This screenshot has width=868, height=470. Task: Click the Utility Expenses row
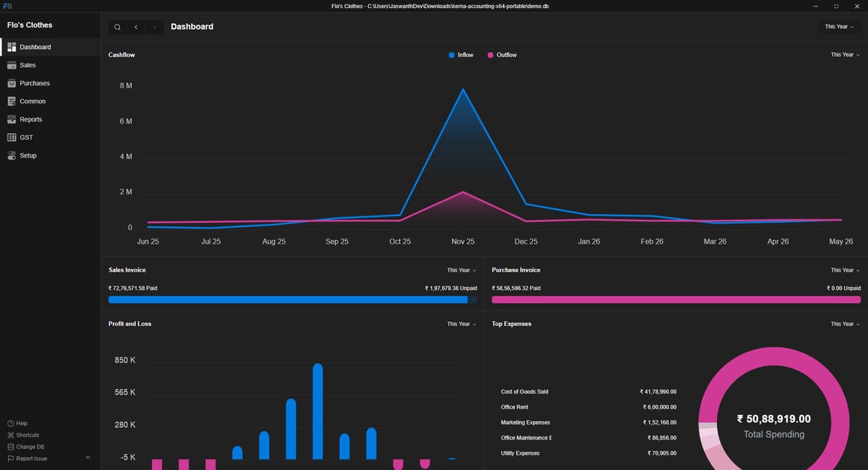tap(588, 453)
